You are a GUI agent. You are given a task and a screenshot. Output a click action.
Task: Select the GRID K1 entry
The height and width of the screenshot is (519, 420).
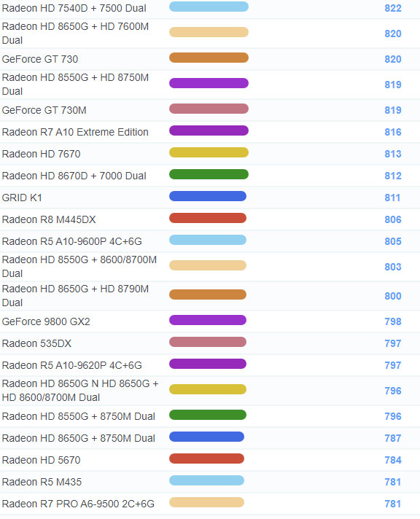coord(22,198)
